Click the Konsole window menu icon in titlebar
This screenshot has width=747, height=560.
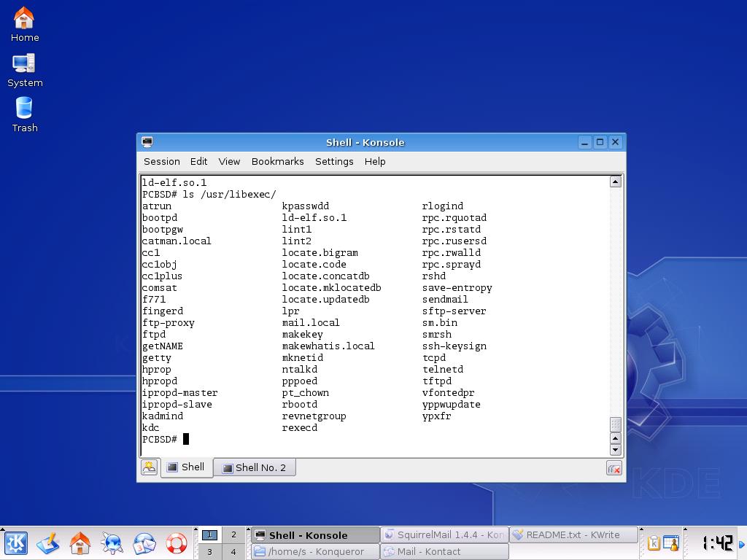coord(147,142)
